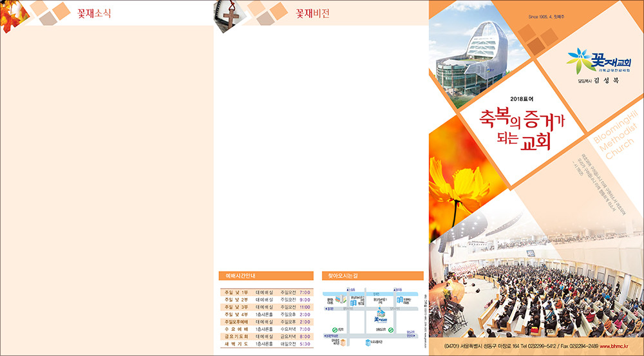Click the congregation worship hall photo

point(541,290)
